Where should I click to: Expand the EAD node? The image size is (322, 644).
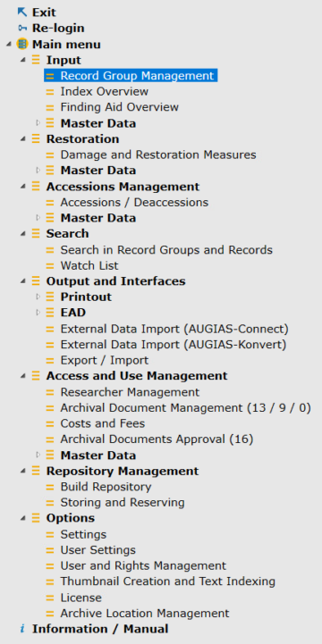coord(38,313)
